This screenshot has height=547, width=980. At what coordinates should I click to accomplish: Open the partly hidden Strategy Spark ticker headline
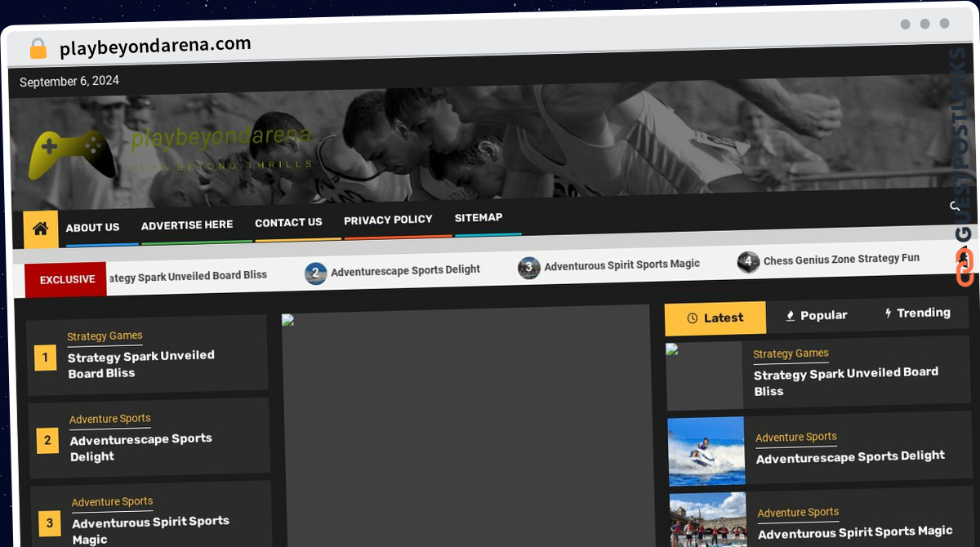pos(188,276)
